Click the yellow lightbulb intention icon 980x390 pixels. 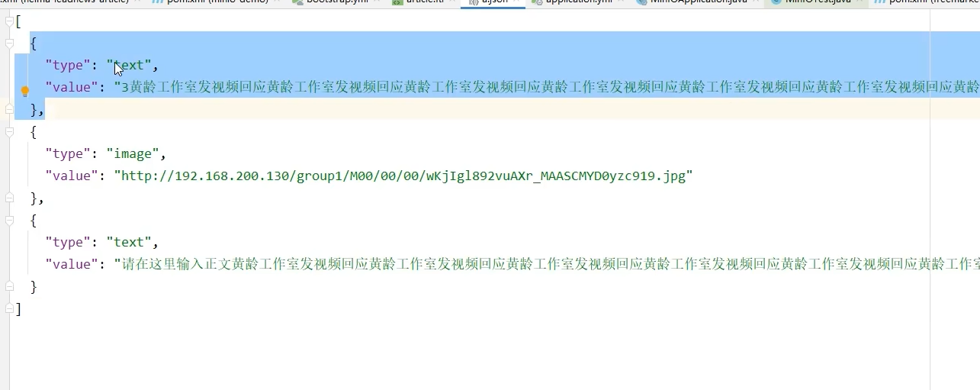tap(24, 92)
